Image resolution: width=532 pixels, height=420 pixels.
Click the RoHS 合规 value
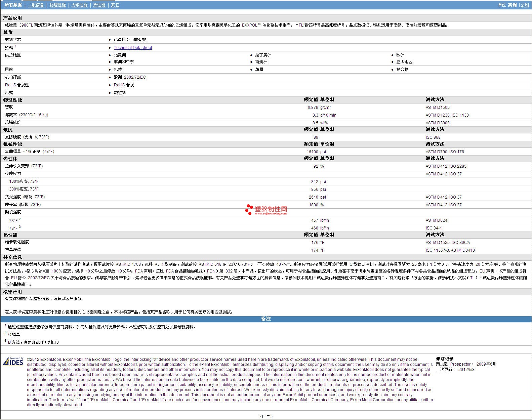point(124,85)
